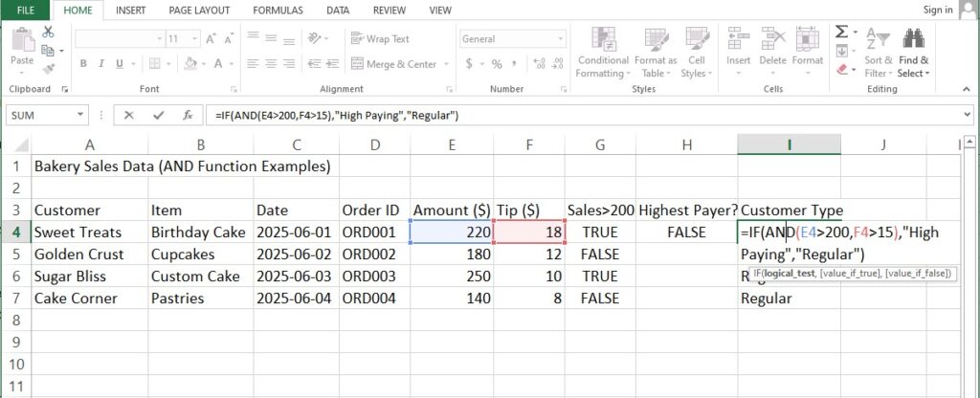Click the Fill Color paint bucket

pyautogui.click(x=191, y=64)
